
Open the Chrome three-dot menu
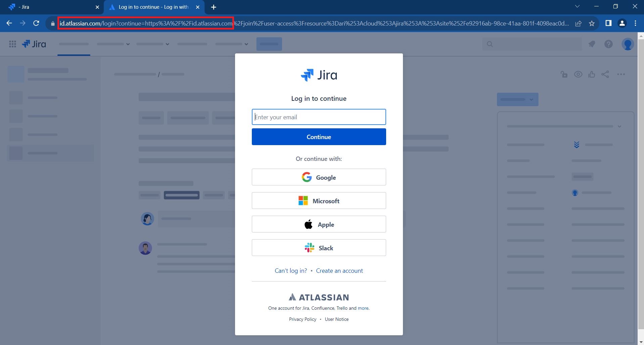coord(636,23)
